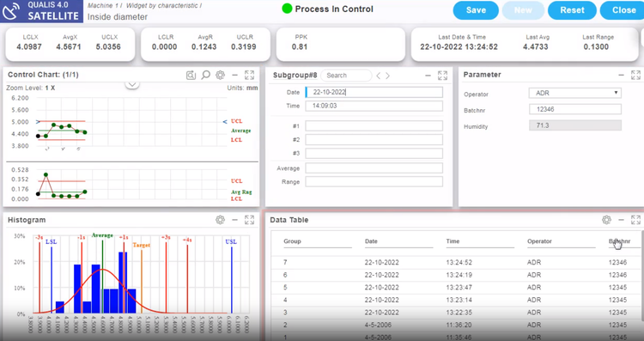The width and height of the screenshot is (644, 341).
Task: Click the Time input field
Action: click(x=374, y=106)
